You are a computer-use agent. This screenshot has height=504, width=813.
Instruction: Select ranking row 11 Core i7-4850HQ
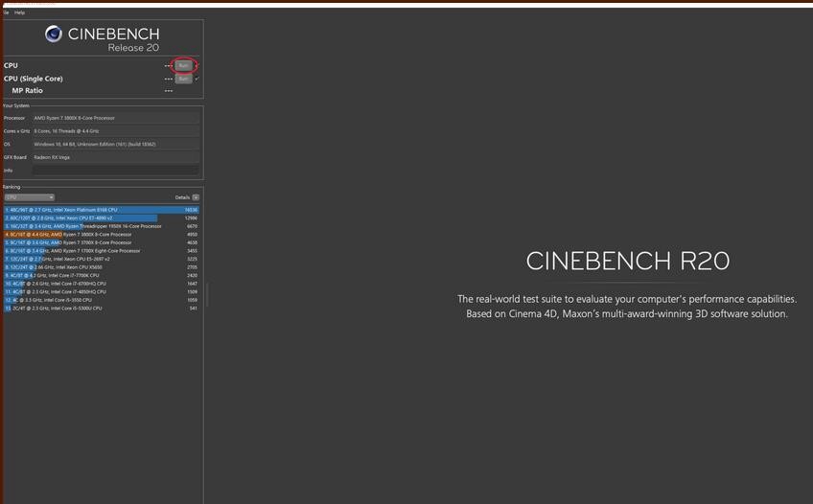(x=102, y=291)
